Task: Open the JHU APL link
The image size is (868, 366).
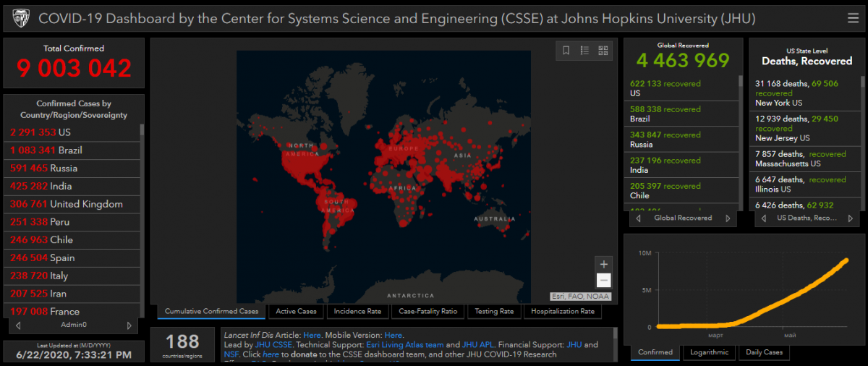Action: pos(476,345)
